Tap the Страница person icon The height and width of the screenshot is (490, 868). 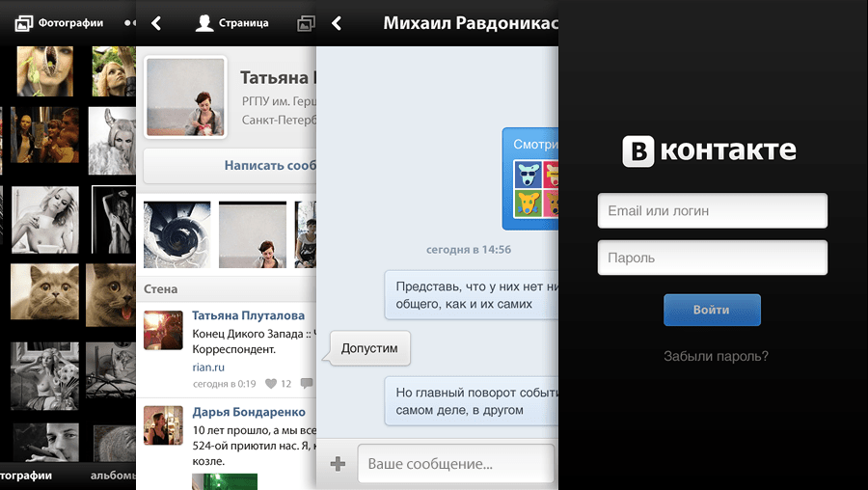204,23
